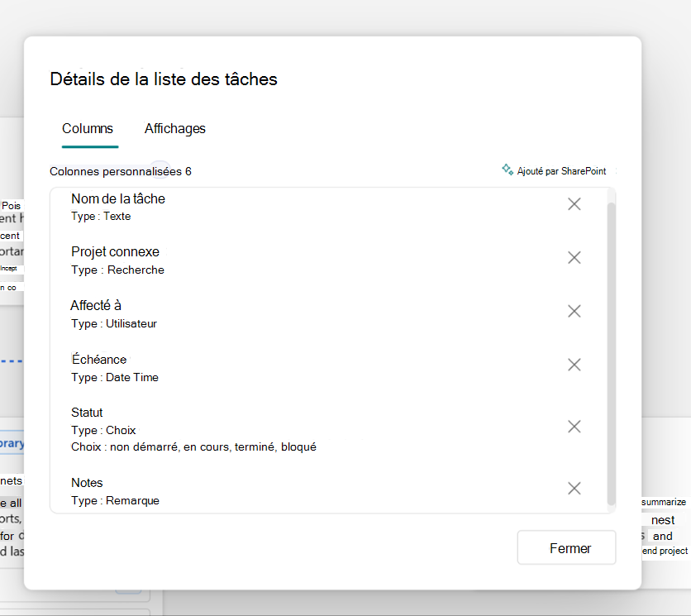Select the Statut column name
Image resolution: width=691 pixels, height=616 pixels.
(x=87, y=413)
